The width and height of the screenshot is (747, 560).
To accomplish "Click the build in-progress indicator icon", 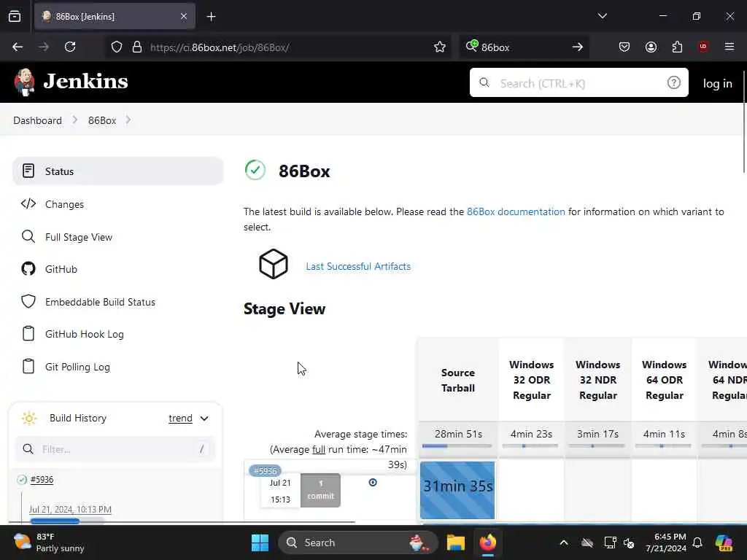I will coord(373,483).
